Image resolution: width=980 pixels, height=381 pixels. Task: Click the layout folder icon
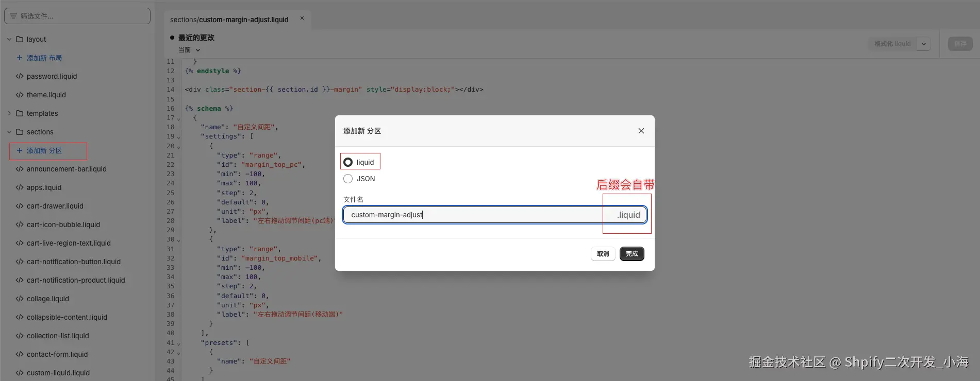[x=20, y=39]
